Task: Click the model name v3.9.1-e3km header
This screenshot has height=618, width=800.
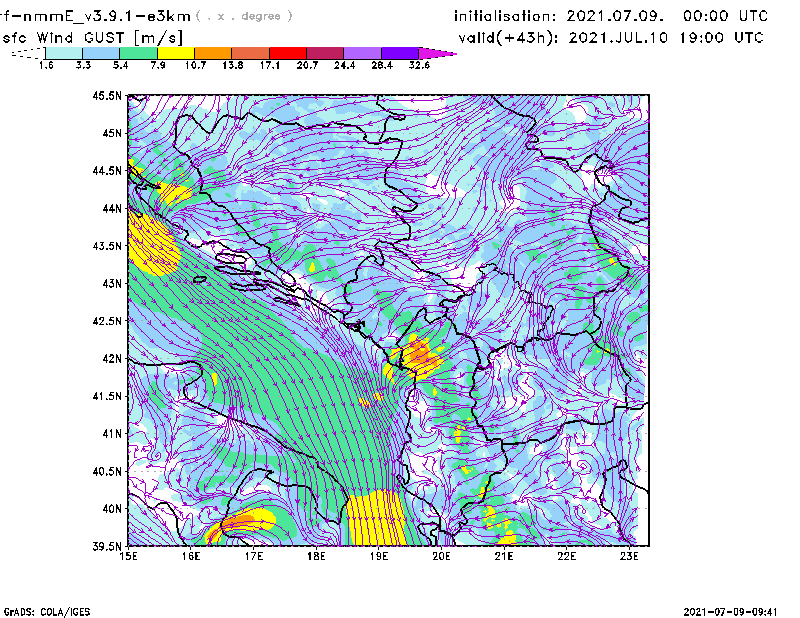Action: 94,16
